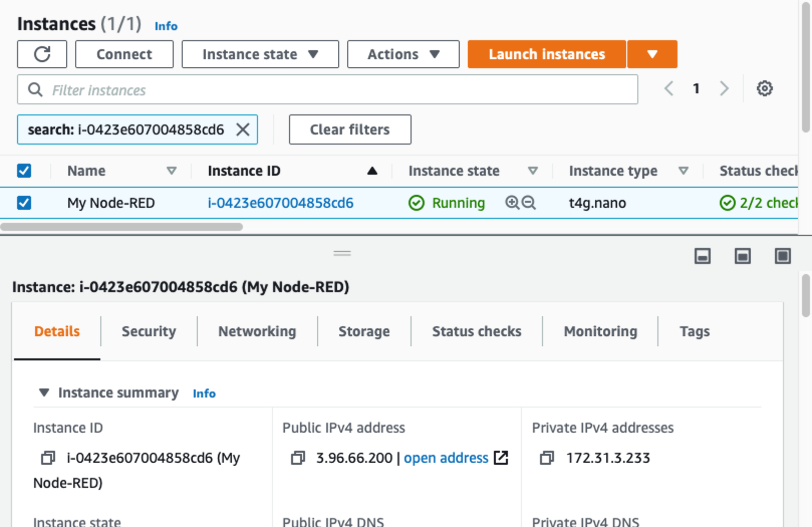The width and height of the screenshot is (812, 527).
Task: Open address link for the public IP
Action: [x=446, y=457]
